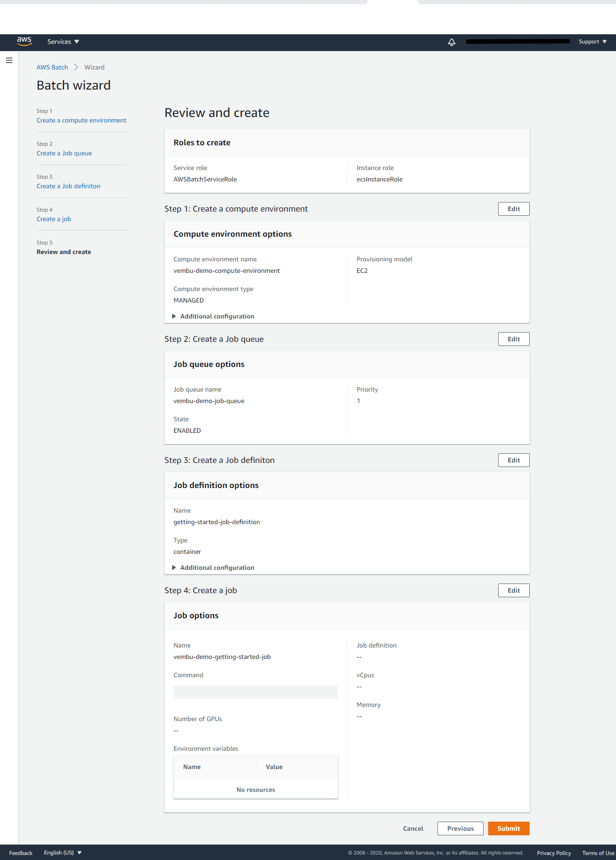Open the Privacy Policy link
The height and width of the screenshot is (860, 616).
[x=554, y=853]
